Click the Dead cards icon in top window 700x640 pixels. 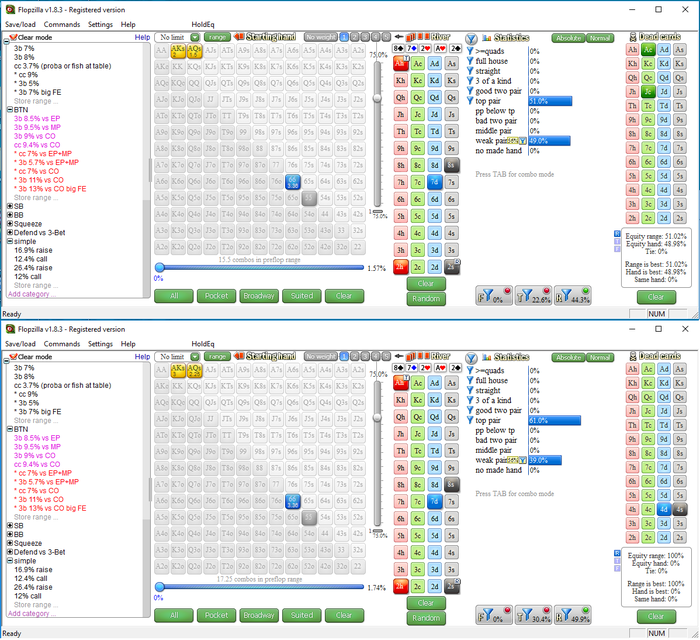click(633, 37)
